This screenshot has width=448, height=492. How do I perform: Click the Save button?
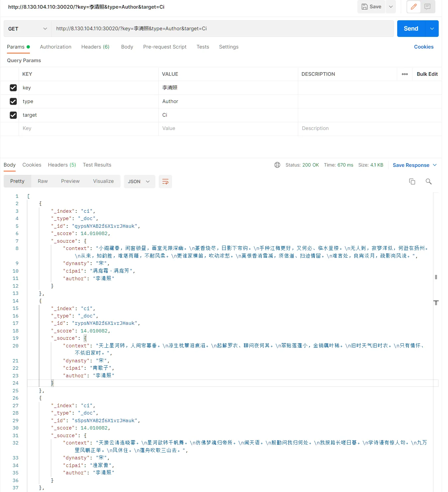click(371, 7)
